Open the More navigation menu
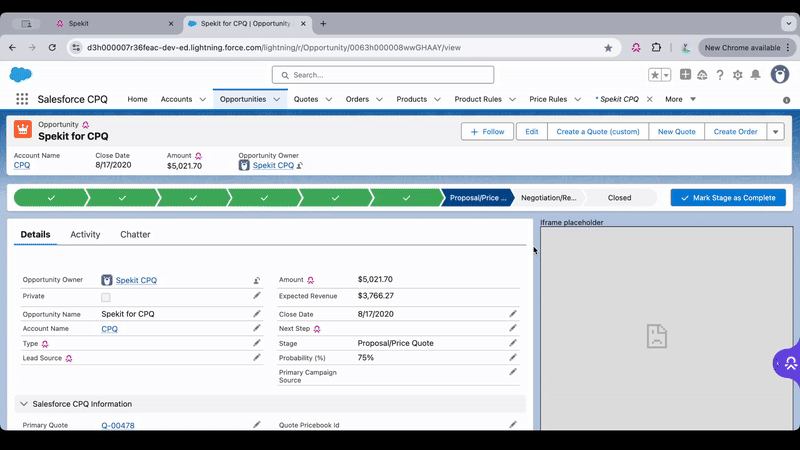Screen dimensions: 800x450 [x=680, y=99]
